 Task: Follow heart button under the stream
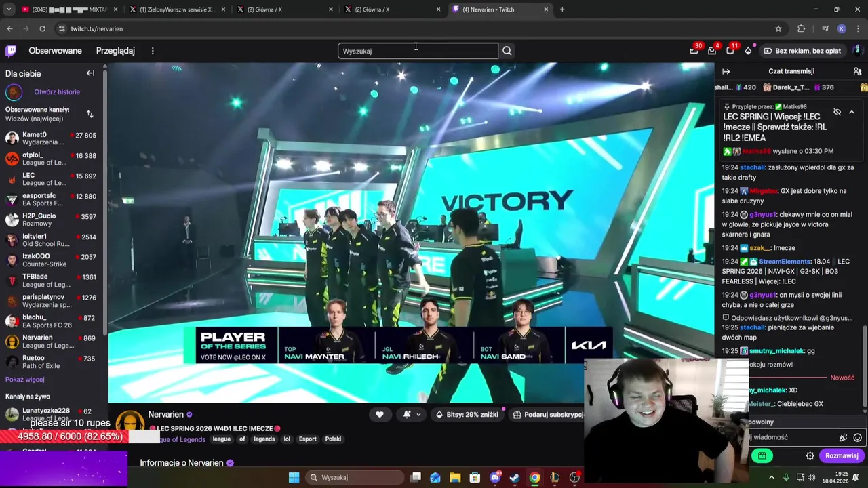[380, 415]
